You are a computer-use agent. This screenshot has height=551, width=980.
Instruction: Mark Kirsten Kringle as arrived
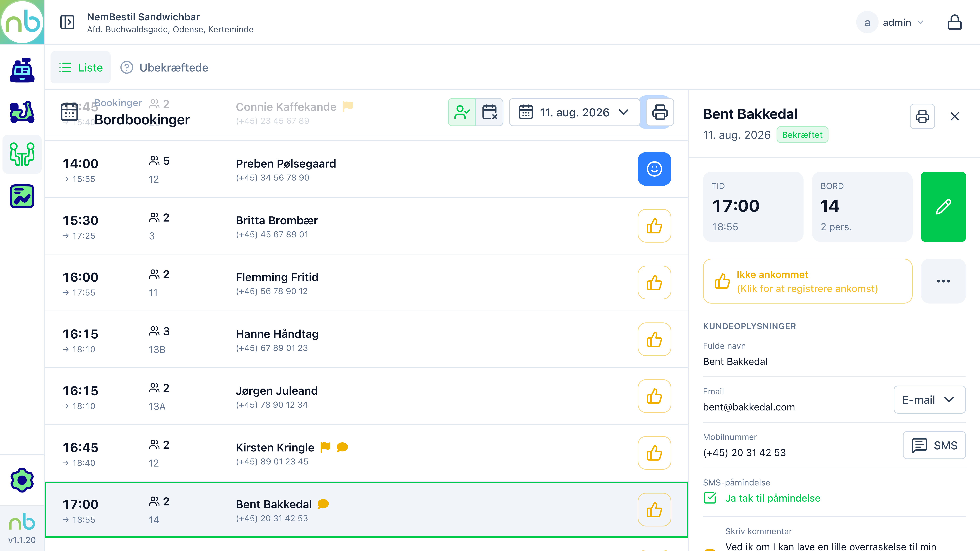pos(654,453)
